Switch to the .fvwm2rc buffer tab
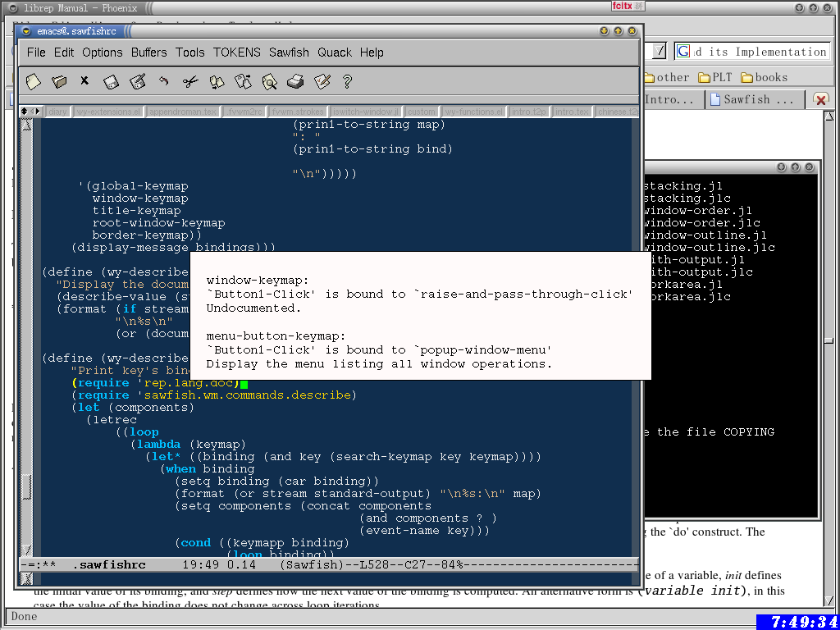 point(245,112)
